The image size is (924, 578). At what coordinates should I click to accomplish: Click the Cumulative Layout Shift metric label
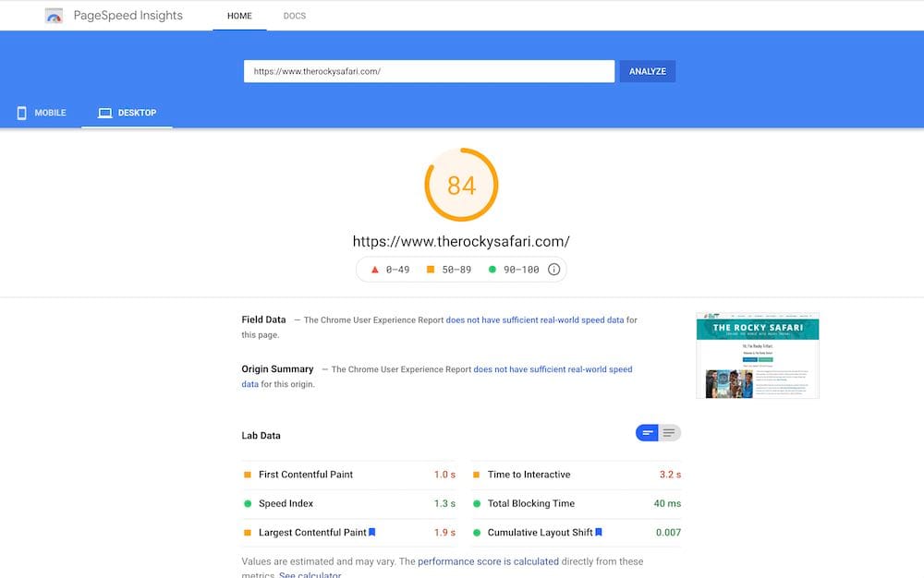click(540, 532)
